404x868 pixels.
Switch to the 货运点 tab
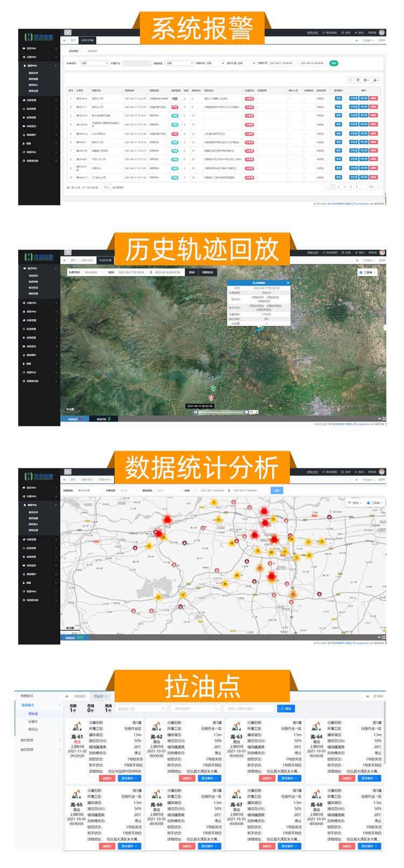click(100, 696)
